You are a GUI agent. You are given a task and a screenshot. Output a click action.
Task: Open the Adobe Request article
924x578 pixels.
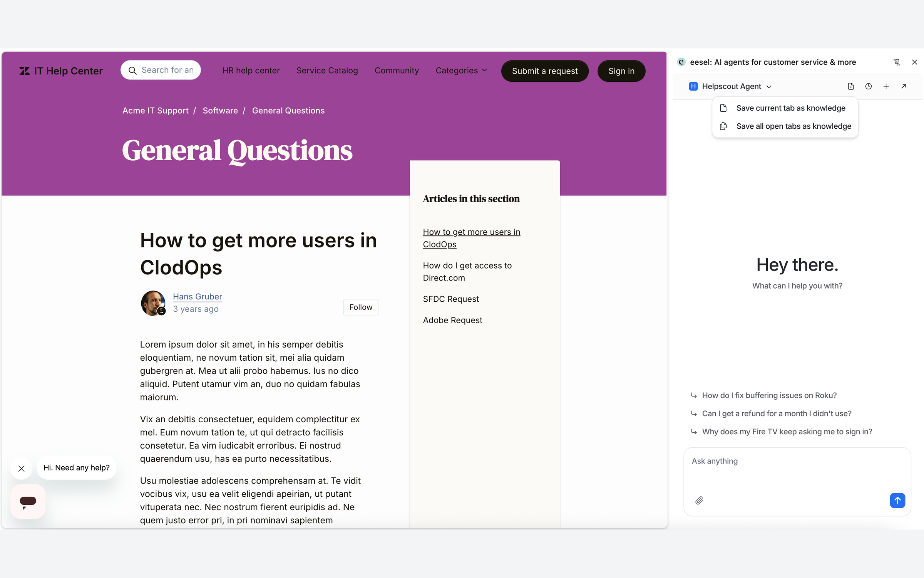coord(452,320)
